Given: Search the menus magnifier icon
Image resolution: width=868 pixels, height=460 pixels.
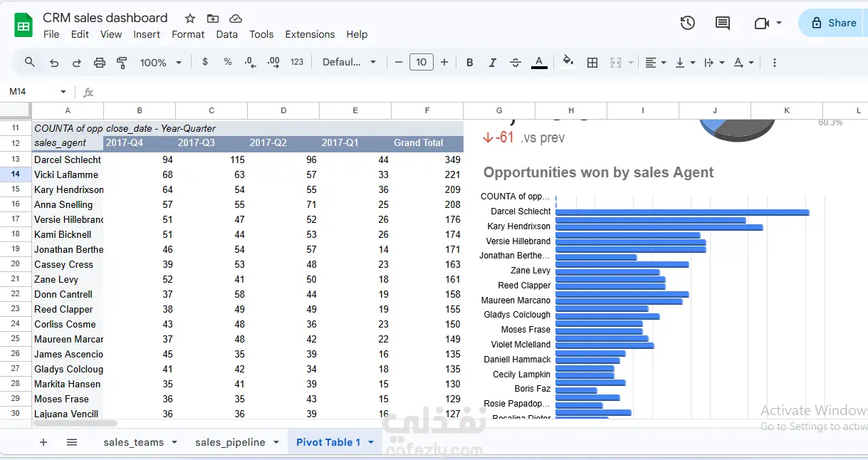Looking at the screenshot, I should (30, 63).
